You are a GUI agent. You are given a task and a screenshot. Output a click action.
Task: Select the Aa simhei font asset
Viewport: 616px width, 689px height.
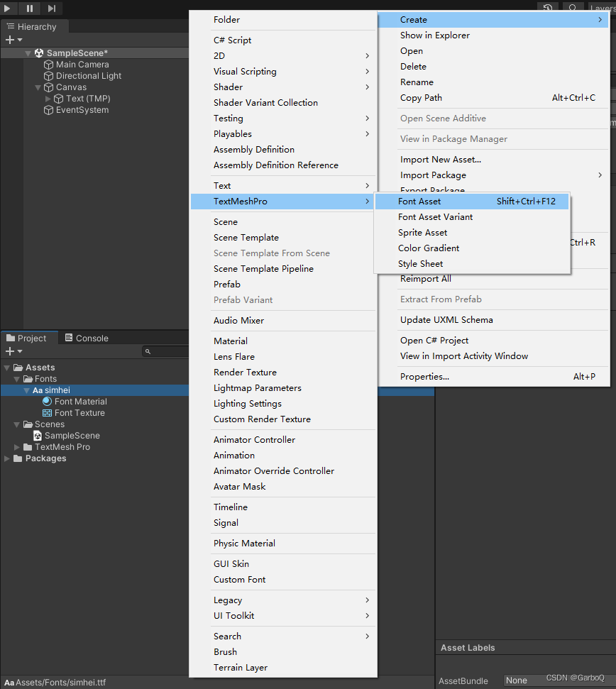click(x=53, y=390)
